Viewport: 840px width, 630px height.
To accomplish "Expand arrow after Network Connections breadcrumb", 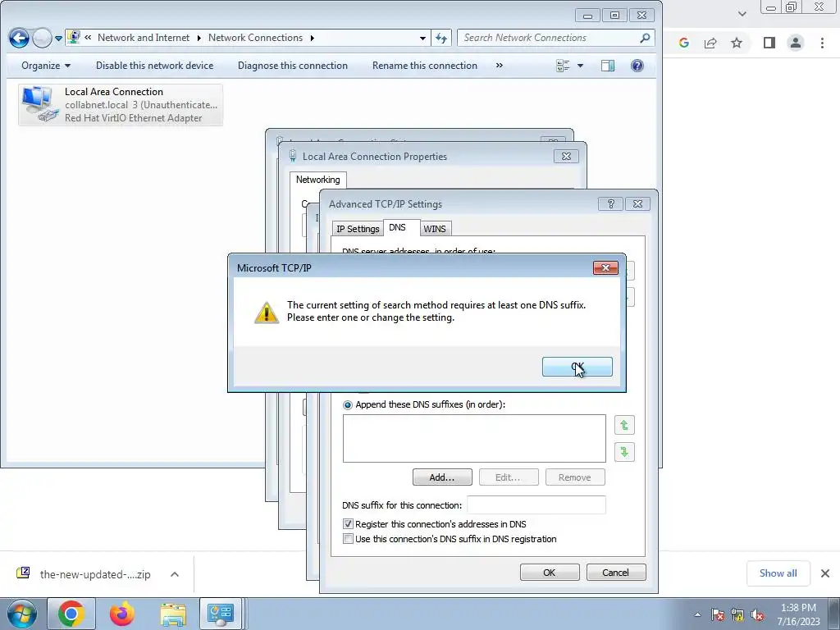I will pyautogui.click(x=312, y=38).
